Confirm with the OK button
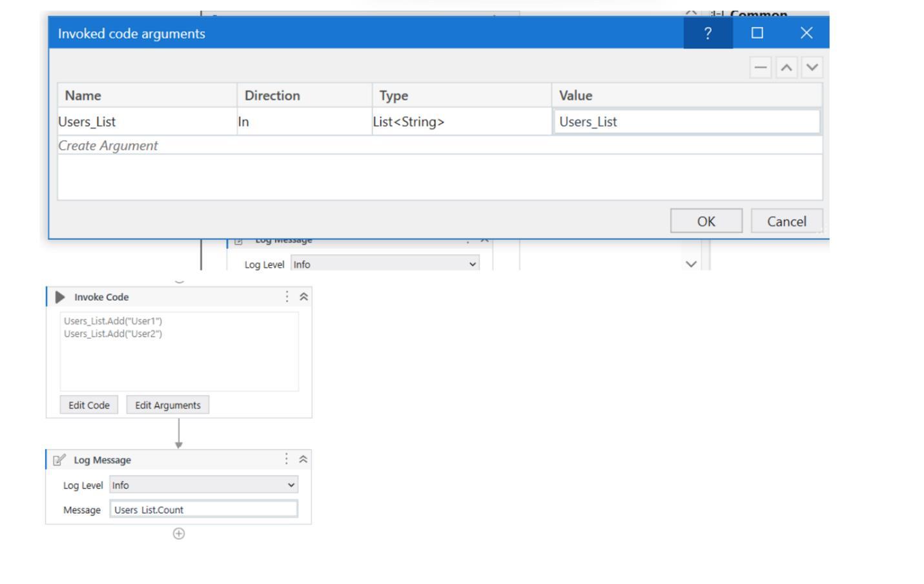924x584 pixels. pos(706,221)
